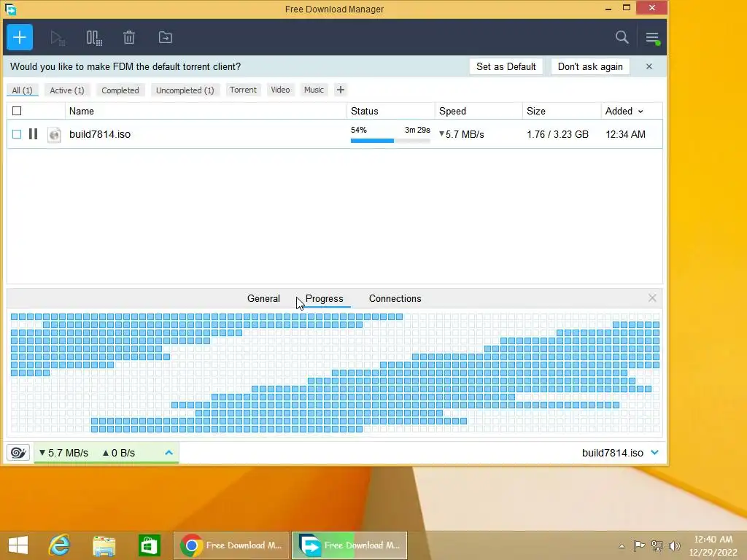Click FDM app button in taskbar
The width and height of the screenshot is (747, 560).
349,545
